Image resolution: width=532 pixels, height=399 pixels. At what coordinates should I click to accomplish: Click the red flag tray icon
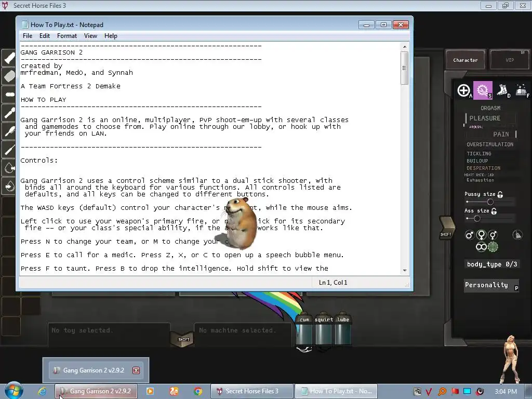[x=455, y=392]
